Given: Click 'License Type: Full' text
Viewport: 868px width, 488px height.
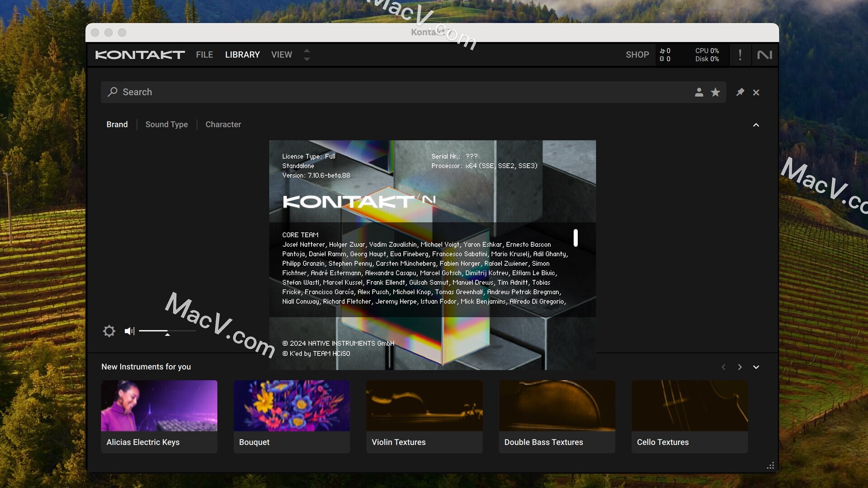Looking at the screenshot, I should [309, 156].
